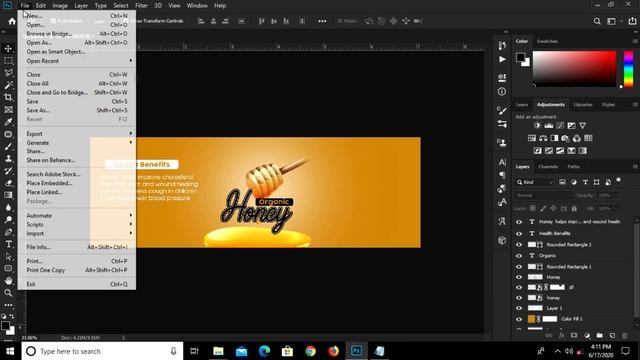Select the Horizontal Type tool
This screenshot has height=360, width=640.
[x=8, y=244]
